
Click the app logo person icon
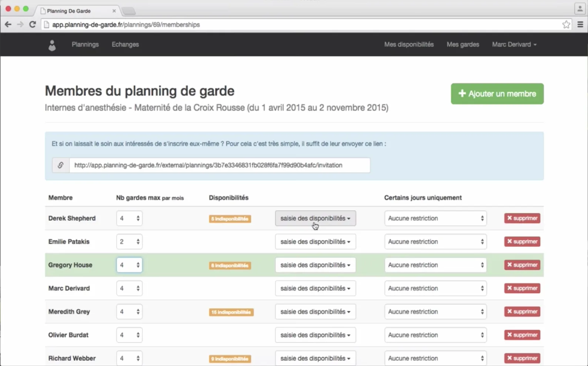52,45
